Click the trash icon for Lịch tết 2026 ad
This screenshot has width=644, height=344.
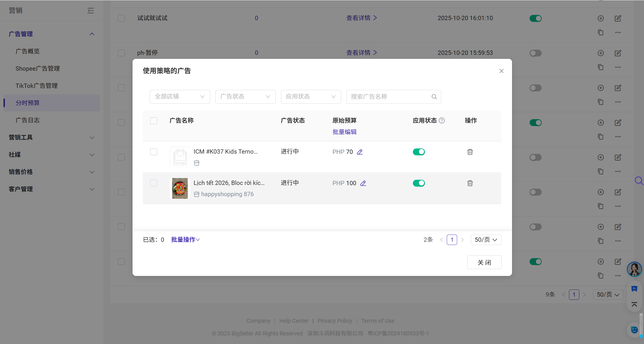click(x=470, y=183)
